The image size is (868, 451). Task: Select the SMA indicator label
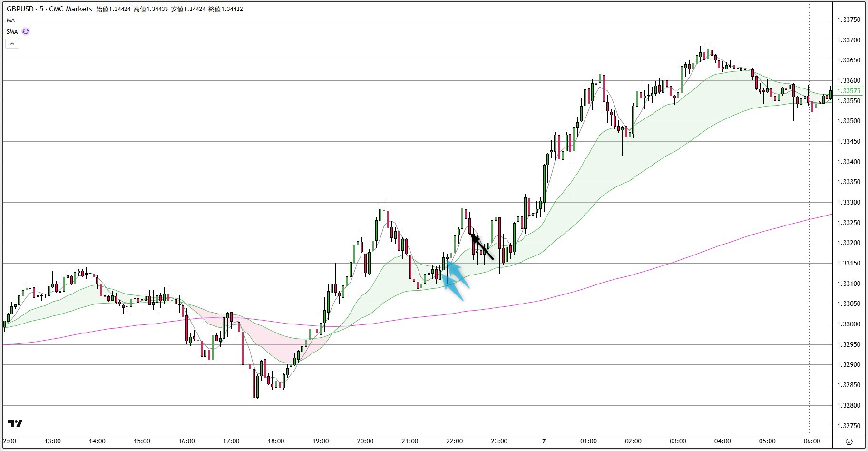tap(12, 32)
